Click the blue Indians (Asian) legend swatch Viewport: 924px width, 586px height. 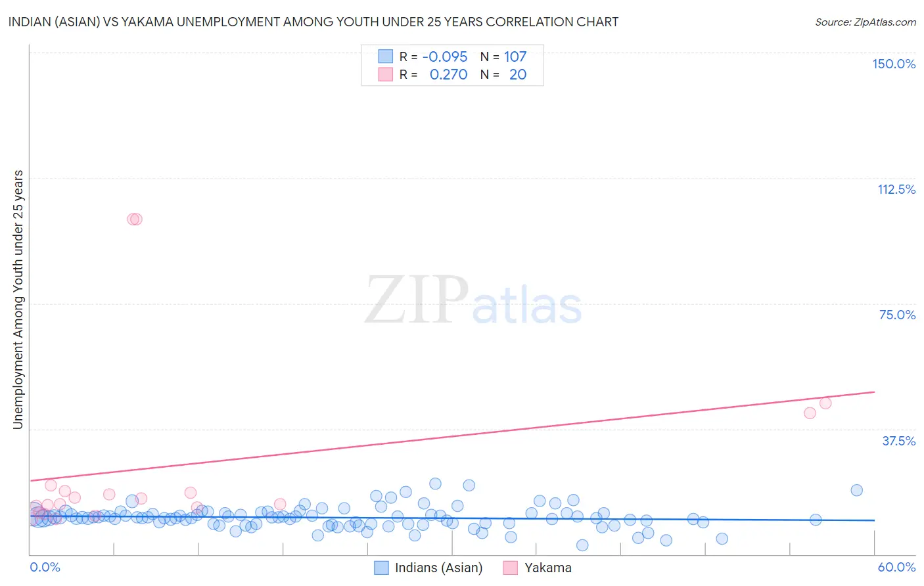381,568
